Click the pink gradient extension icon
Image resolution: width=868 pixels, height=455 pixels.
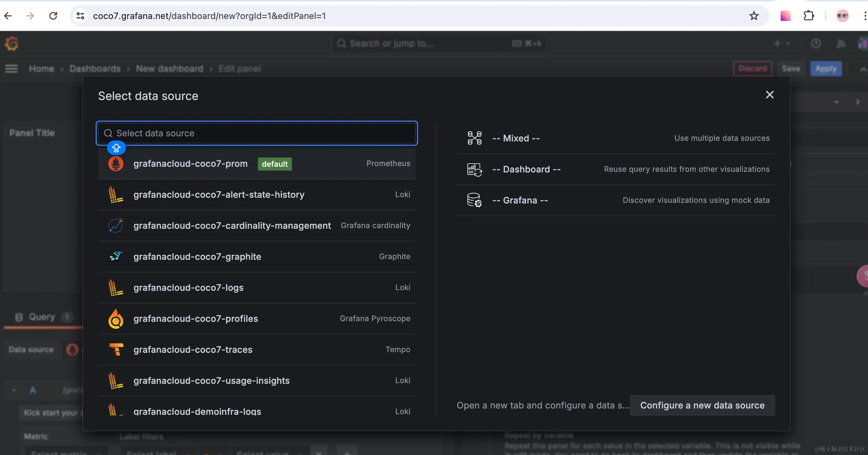click(x=785, y=16)
